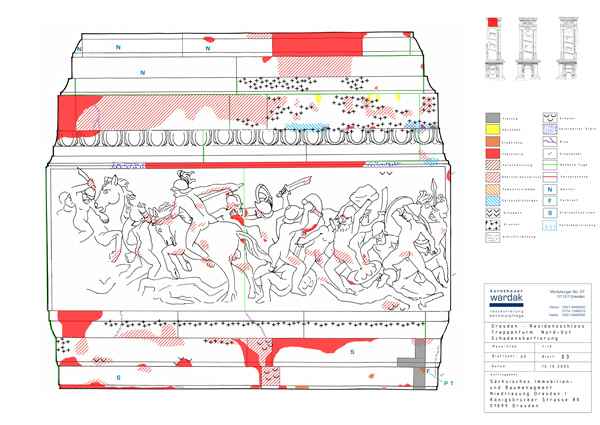600x425 pixels.
Task: Click the yellow legend color swatch
Action: (491, 130)
